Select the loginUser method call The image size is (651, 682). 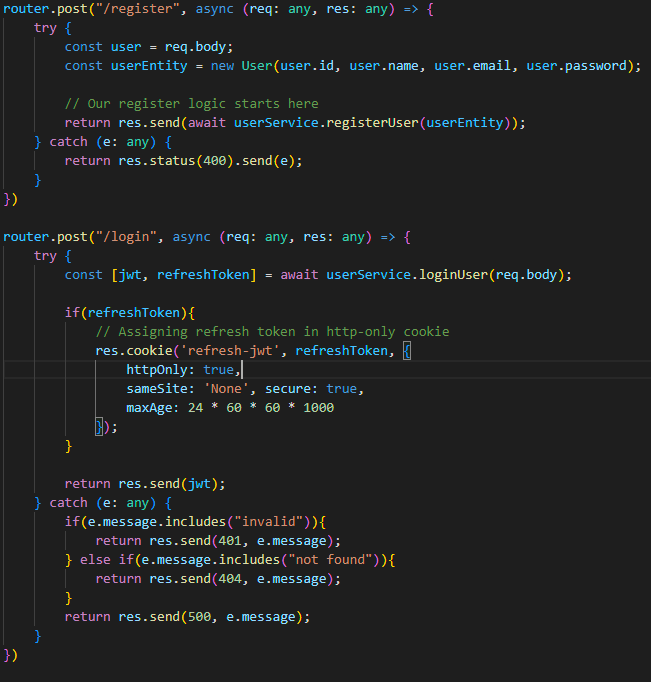[x=453, y=275]
